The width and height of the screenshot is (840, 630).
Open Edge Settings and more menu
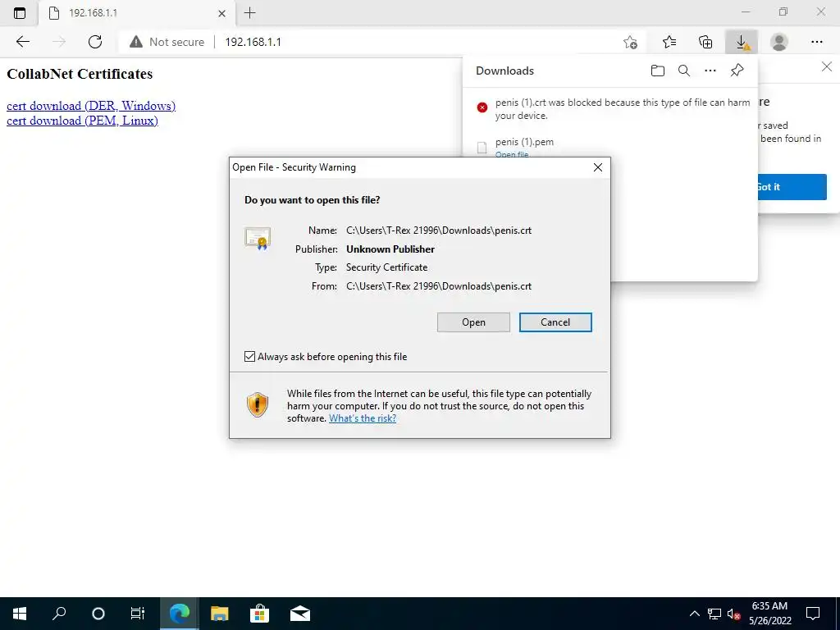pos(816,42)
